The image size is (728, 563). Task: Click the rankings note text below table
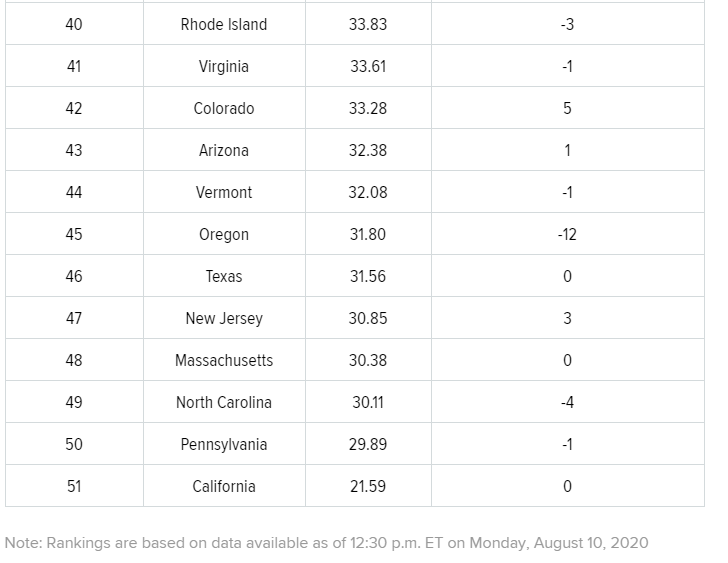point(326,543)
